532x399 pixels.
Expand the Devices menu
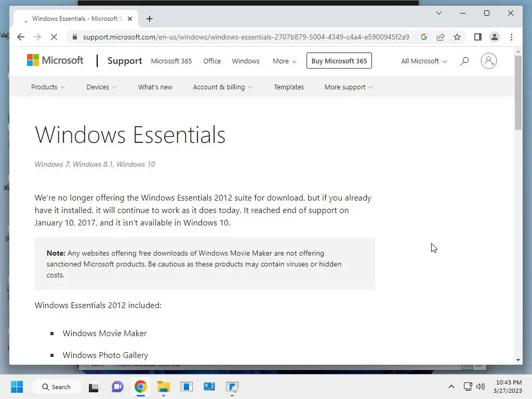point(101,87)
